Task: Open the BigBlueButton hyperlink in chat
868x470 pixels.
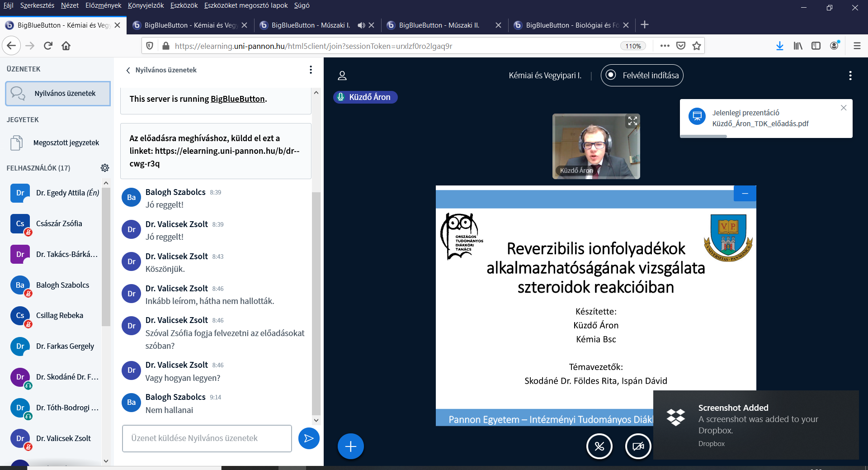Action: [x=237, y=99]
